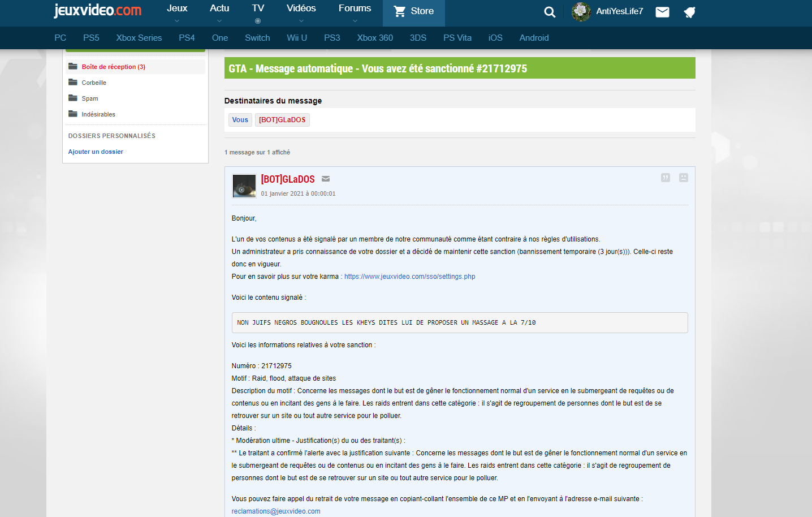812x517 pixels.
Task: Open the Corbeille folder
Action: click(x=94, y=83)
